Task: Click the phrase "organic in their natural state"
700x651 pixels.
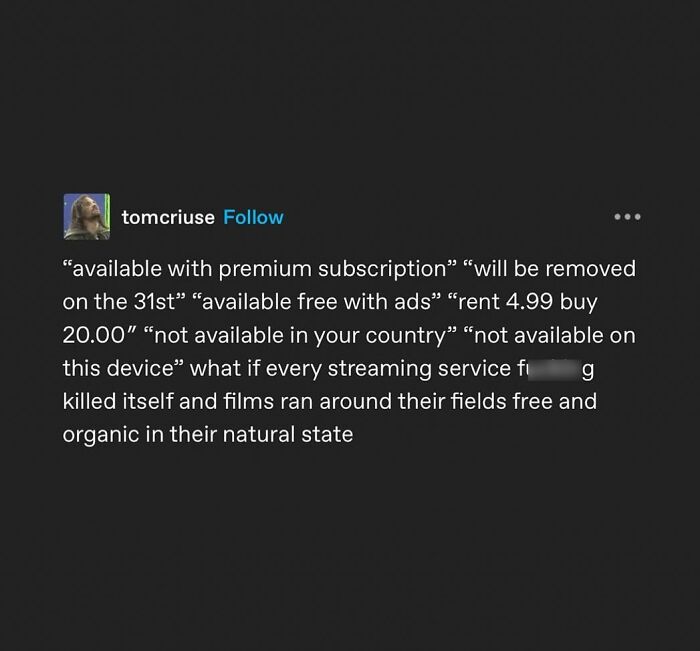Action: [208, 435]
